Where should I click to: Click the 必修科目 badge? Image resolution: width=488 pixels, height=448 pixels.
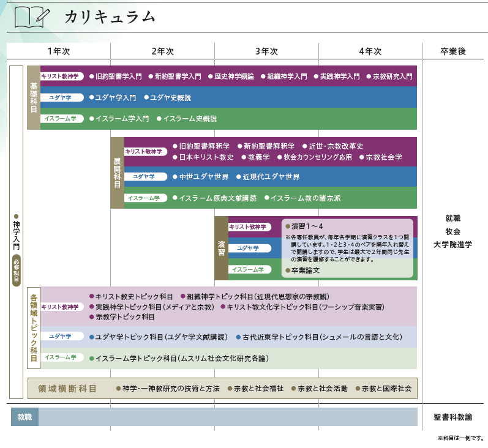[17, 270]
